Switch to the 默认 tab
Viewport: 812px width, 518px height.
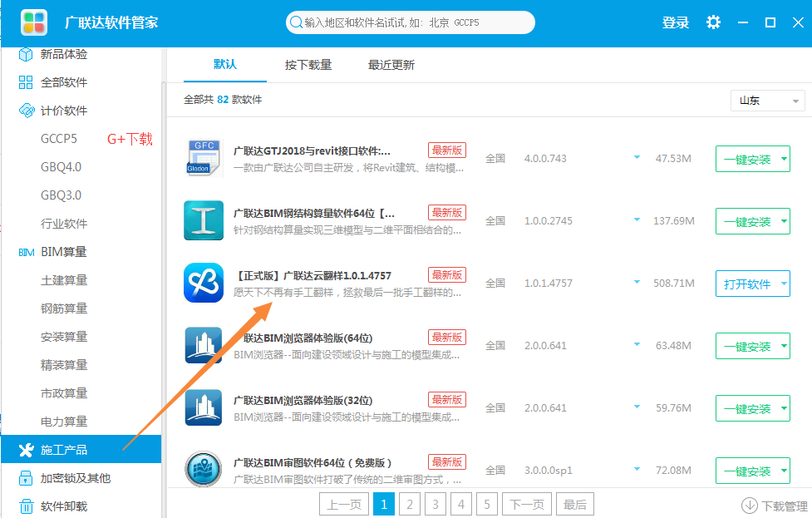[224, 64]
